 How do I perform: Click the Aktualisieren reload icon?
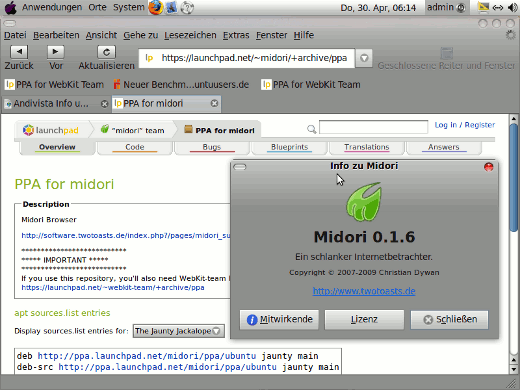(106, 52)
